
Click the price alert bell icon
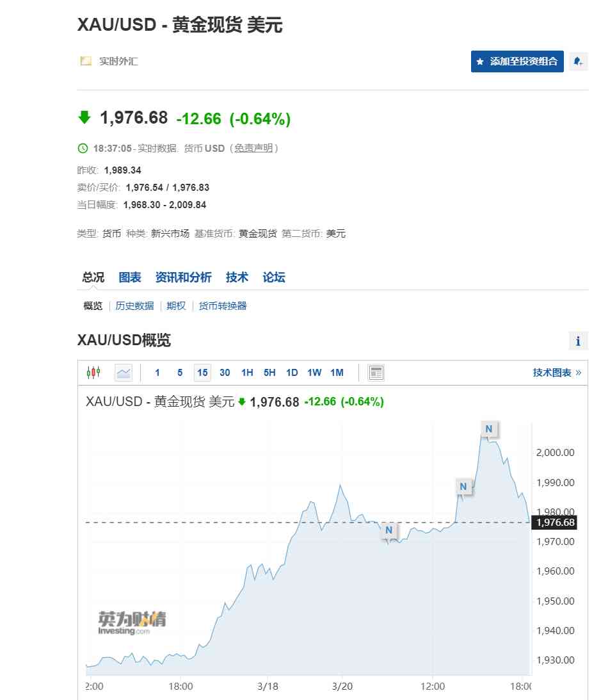579,61
